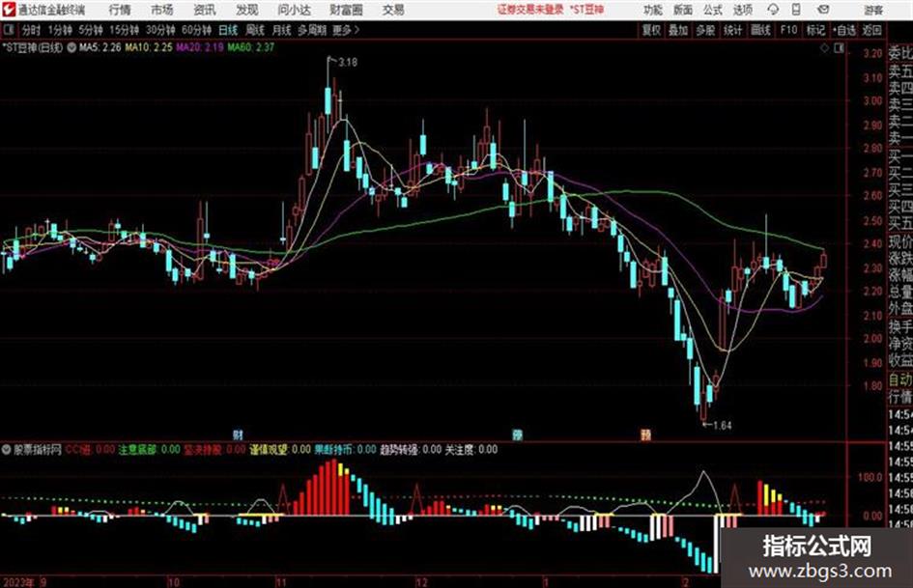The width and height of the screenshot is (913, 588).
Task: Click the red *ST豆神 stock name in title bar
Action: click(586, 10)
